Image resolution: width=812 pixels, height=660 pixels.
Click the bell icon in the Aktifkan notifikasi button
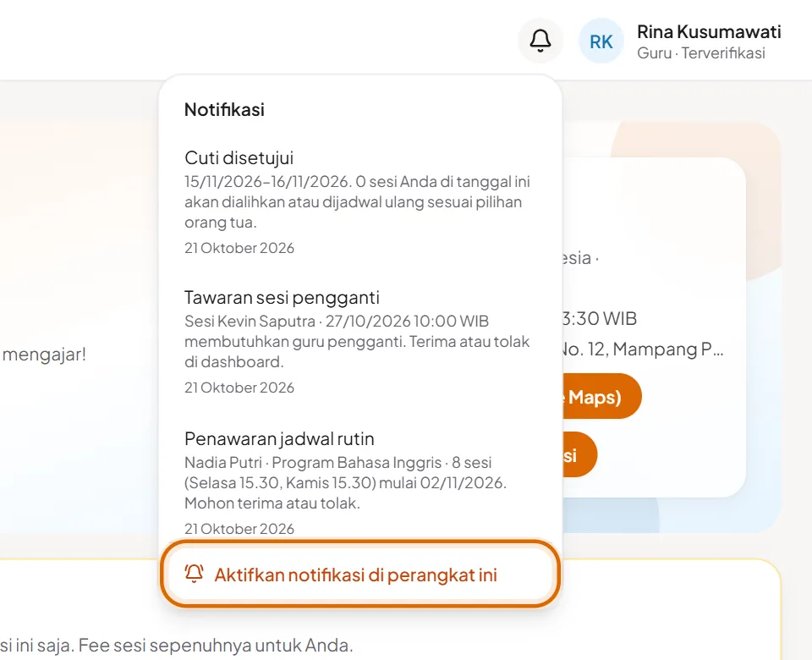click(x=195, y=574)
